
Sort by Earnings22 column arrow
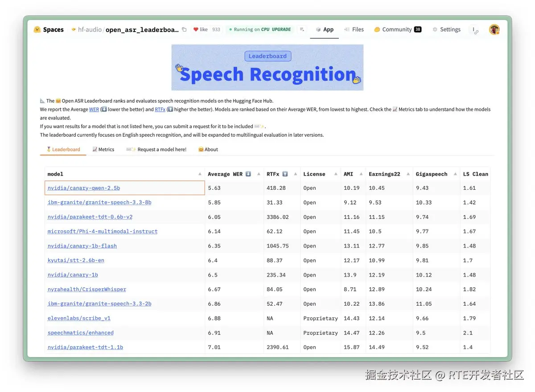point(408,174)
